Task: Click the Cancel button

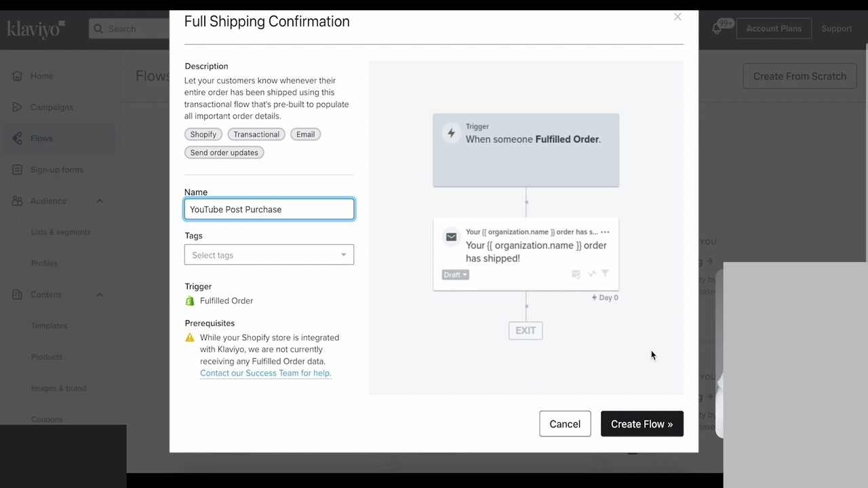Action: [565, 424]
